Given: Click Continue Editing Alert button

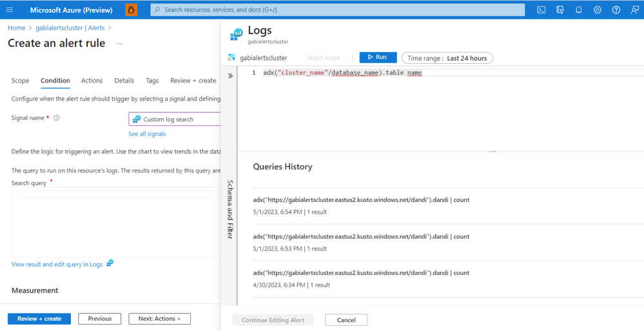Looking at the screenshot, I should click(273, 320).
